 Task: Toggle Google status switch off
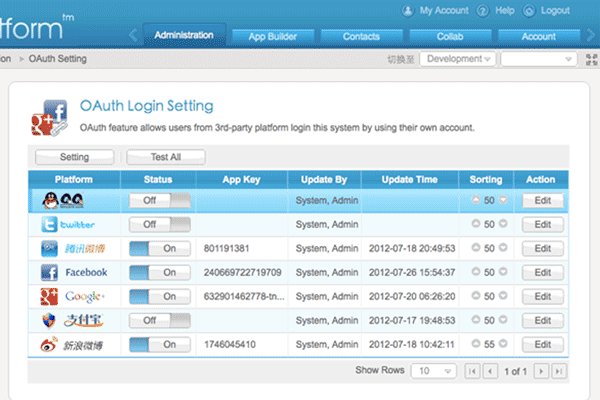pyautogui.click(x=160, y=297)
